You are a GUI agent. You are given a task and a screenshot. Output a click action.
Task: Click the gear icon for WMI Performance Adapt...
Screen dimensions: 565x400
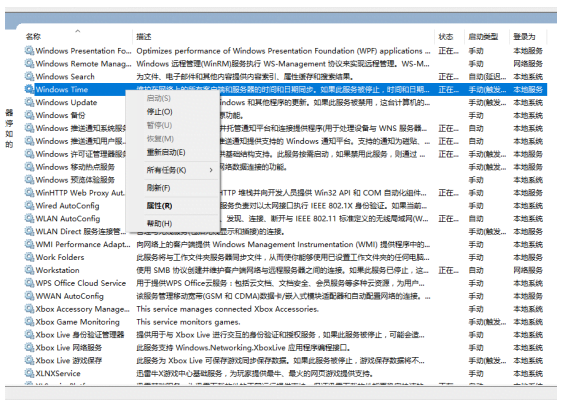29,244
